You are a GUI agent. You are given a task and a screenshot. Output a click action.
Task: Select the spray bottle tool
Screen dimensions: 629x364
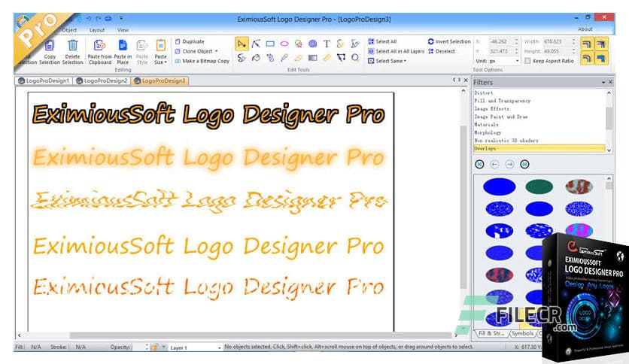pyautogui.click(x=270, y=58)
